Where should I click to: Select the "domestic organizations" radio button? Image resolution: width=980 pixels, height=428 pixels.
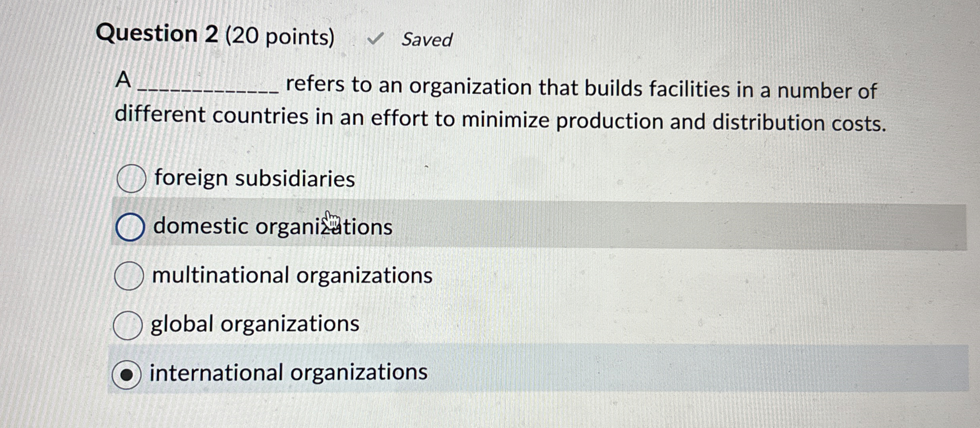pos(132,227)
